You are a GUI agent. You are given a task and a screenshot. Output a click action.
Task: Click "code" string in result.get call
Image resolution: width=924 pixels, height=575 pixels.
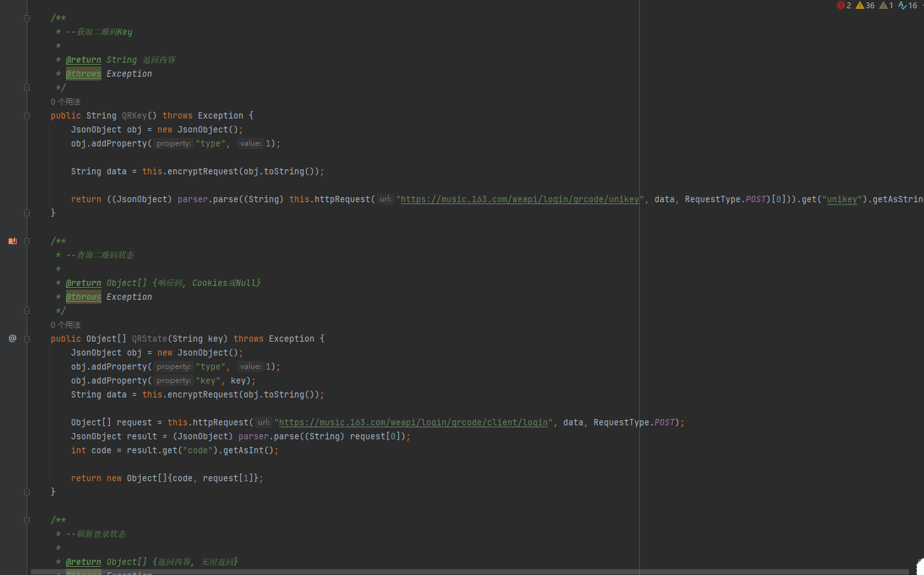(198, 450)
